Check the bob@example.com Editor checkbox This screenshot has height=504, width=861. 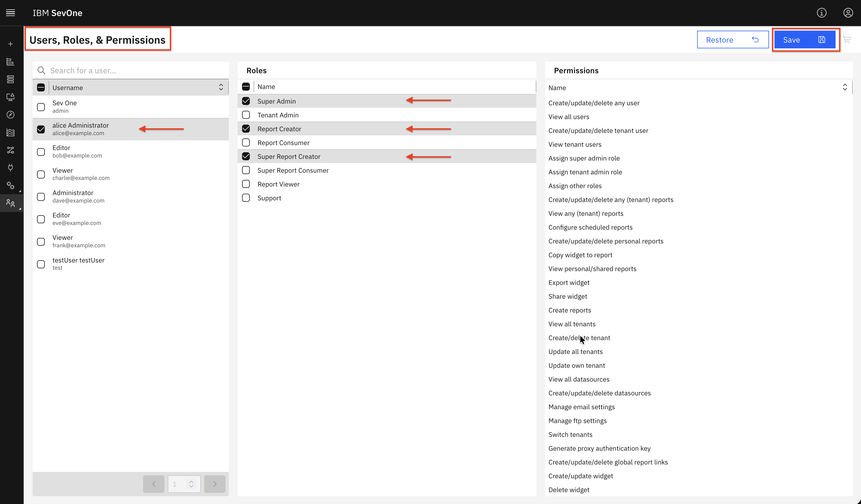pyautogui.click(x=41, y=152)
